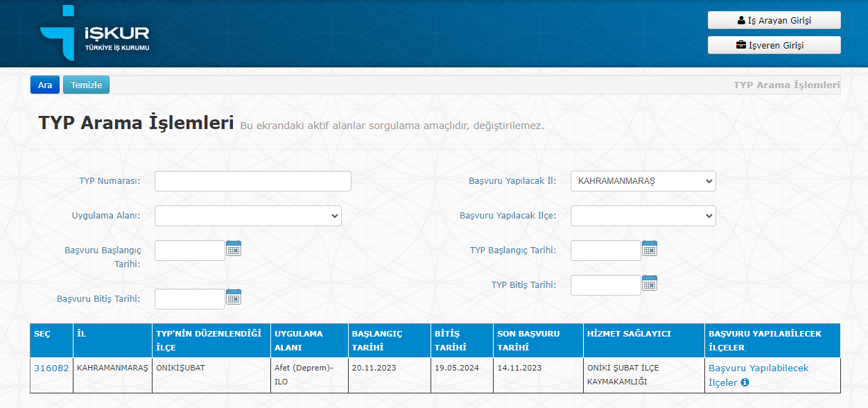Open İş Arayan Girişi login
This screenshot has width=868, height=408.
pyautogui.click(x=774, y=20)
